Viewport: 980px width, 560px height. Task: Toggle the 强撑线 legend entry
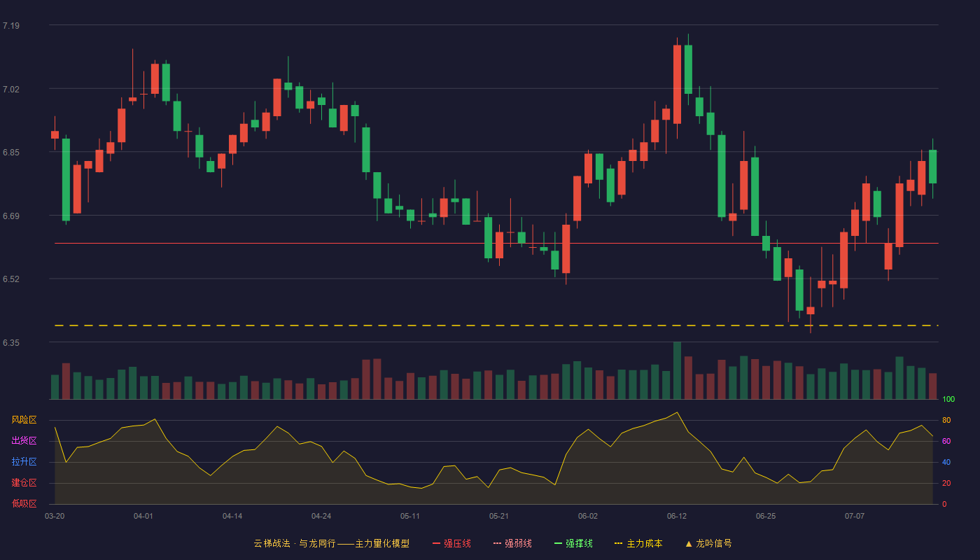pos(573,543)
